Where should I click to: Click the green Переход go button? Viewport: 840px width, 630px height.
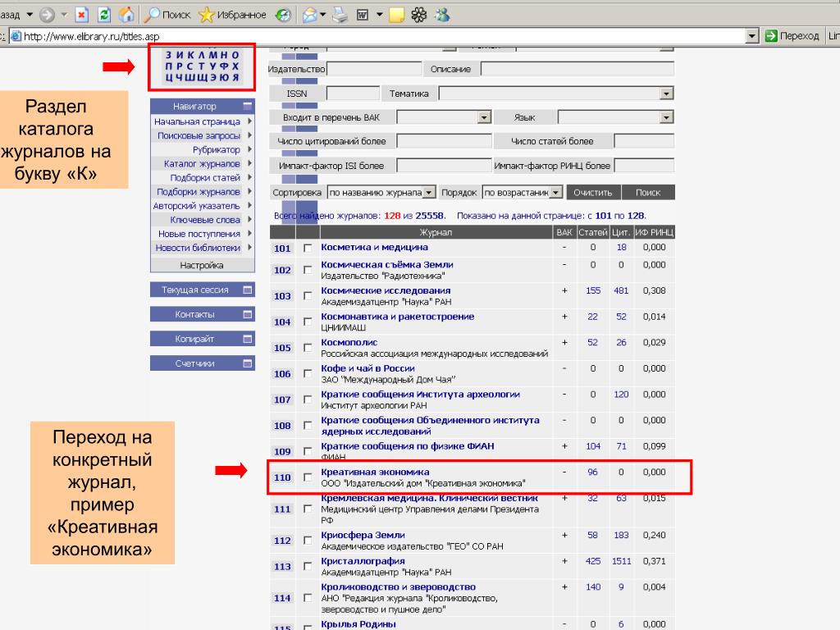pyautogui.click(x=792, y=36)
